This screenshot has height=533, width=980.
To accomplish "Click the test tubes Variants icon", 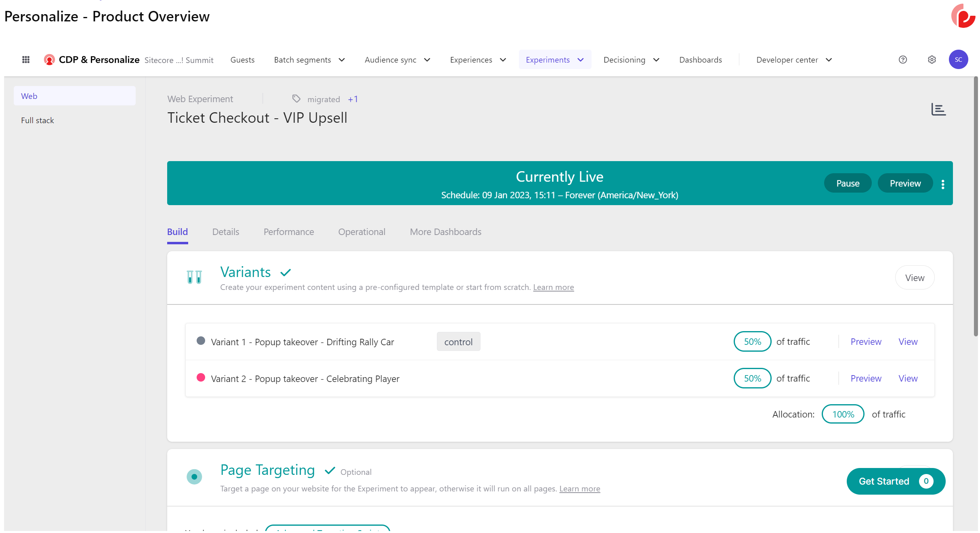I will click(x=194, y=277).
